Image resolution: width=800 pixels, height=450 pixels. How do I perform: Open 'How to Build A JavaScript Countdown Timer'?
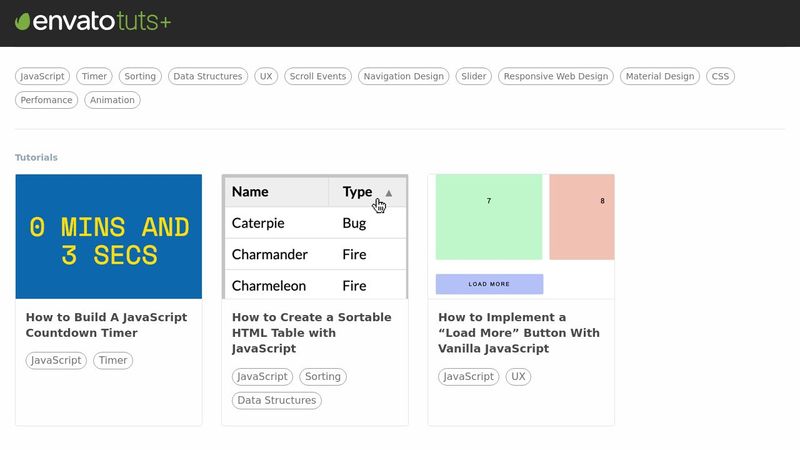pyautogui.click(x=107, y=325)
